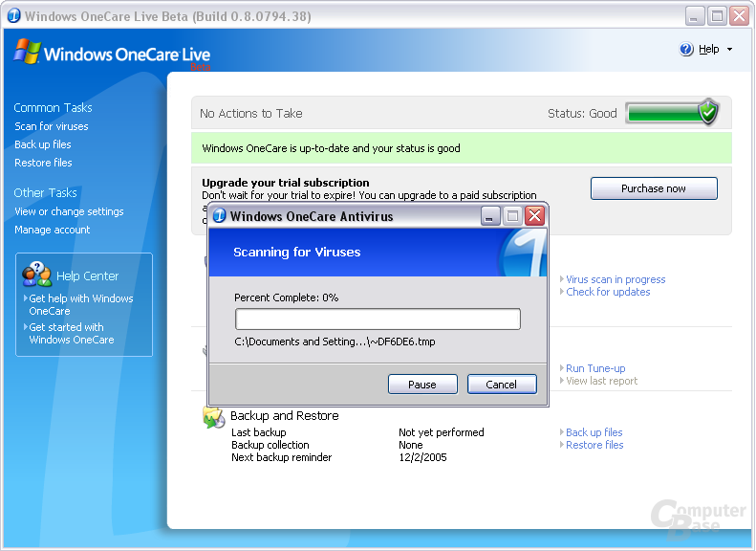
Task: Click the main window title bar OneCare icon
Action: coord(14,15)
